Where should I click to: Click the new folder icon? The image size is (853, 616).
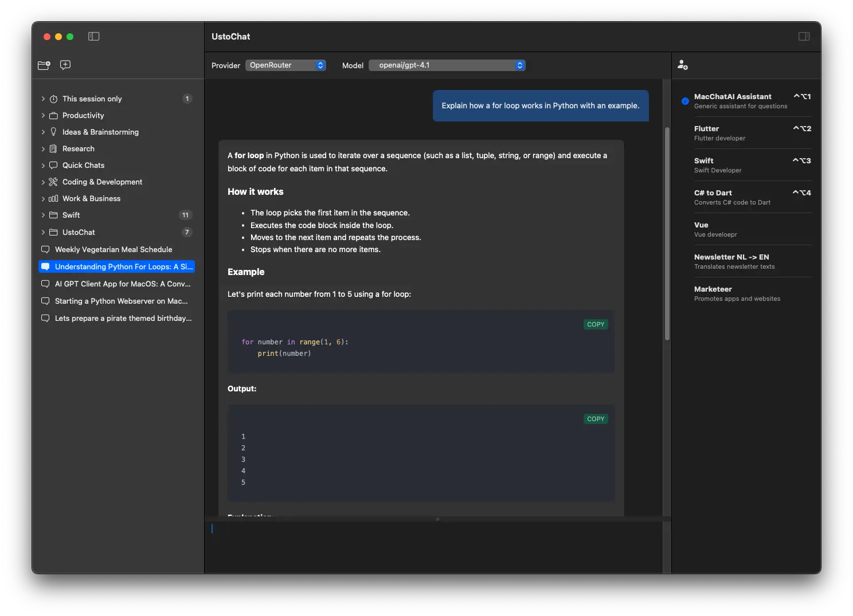(x=44, y=65)
